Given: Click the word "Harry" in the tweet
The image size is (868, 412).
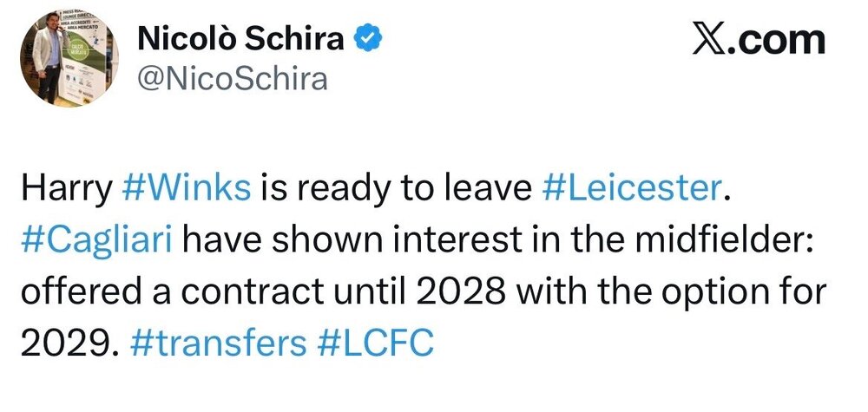Looking at the screenshot, I should click(67, 190).
